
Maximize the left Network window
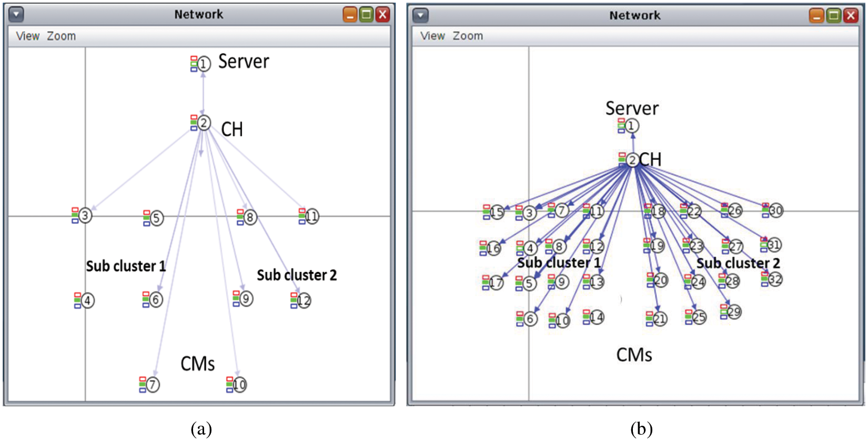pos(367,15)
